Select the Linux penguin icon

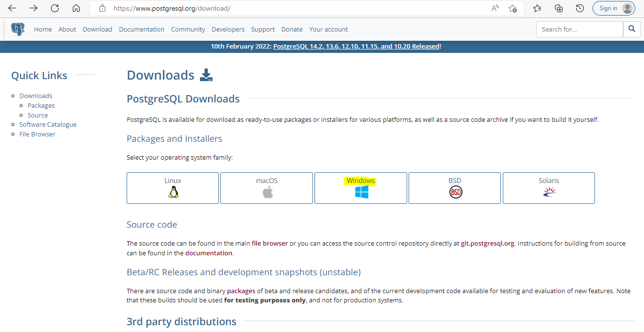tap(173, 193)
